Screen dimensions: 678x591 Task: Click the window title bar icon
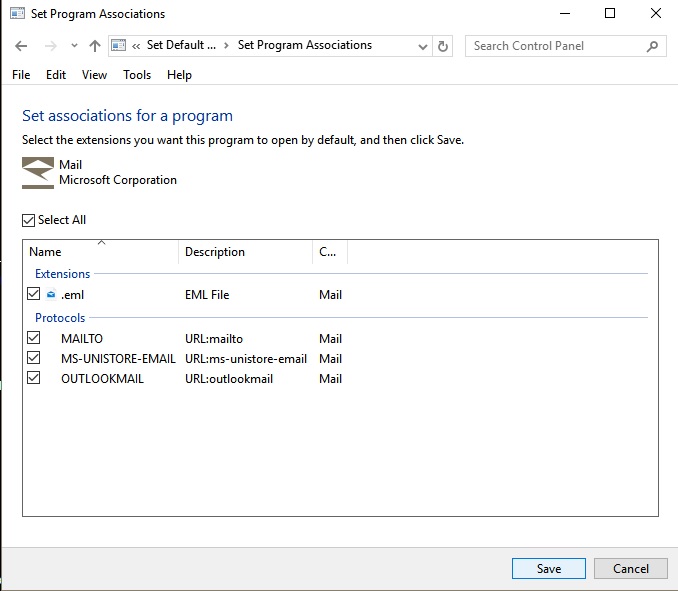[18, 13]
